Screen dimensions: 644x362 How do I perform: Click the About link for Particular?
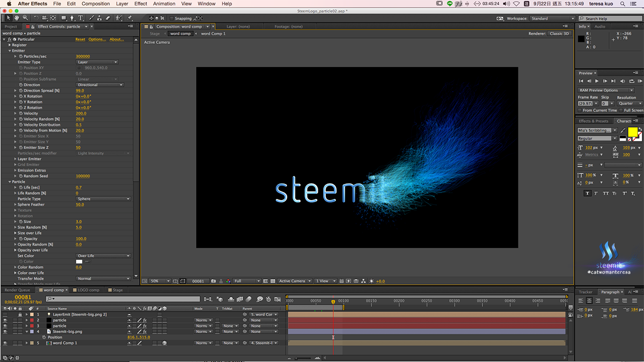tap(116, 39)
